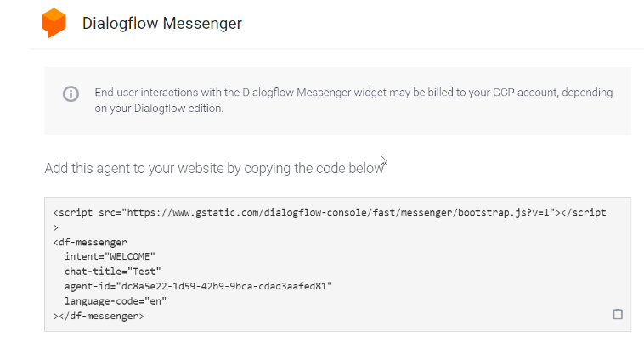
Task: Click the script src line of the code
Action: click(330, 212)
